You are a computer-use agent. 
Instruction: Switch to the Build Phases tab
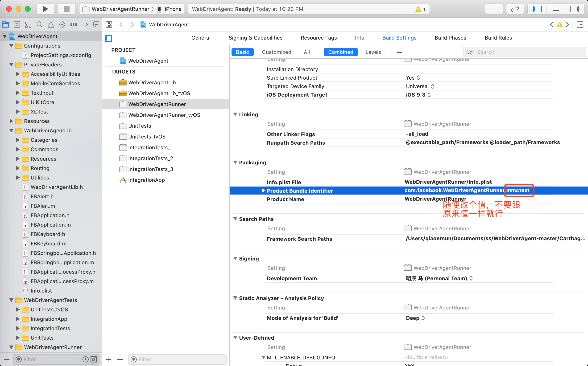coord(450,38)
